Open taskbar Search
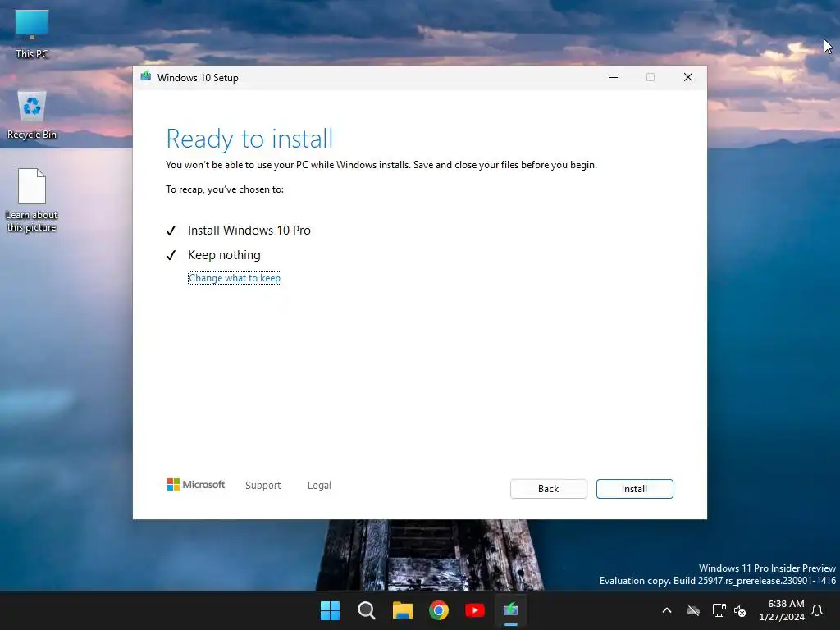The width and height of the screenshot is (840, 630). (x=367, y=610)
